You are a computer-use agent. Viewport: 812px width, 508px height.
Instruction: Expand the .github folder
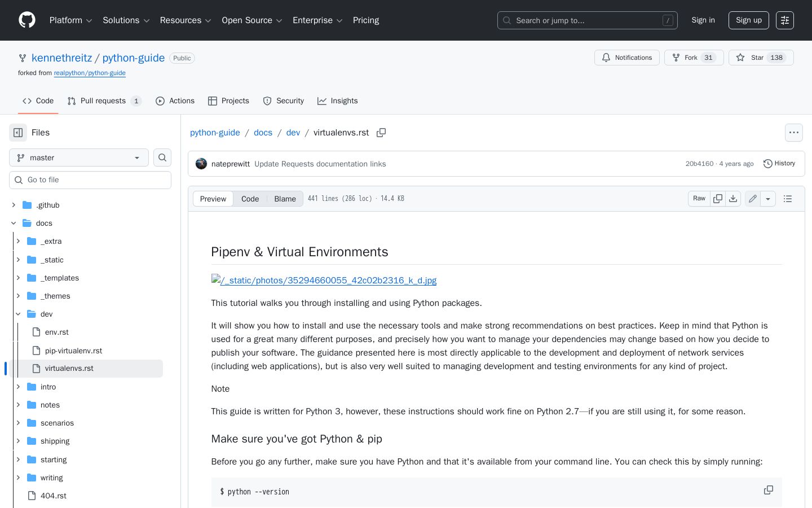coord(14,205)
